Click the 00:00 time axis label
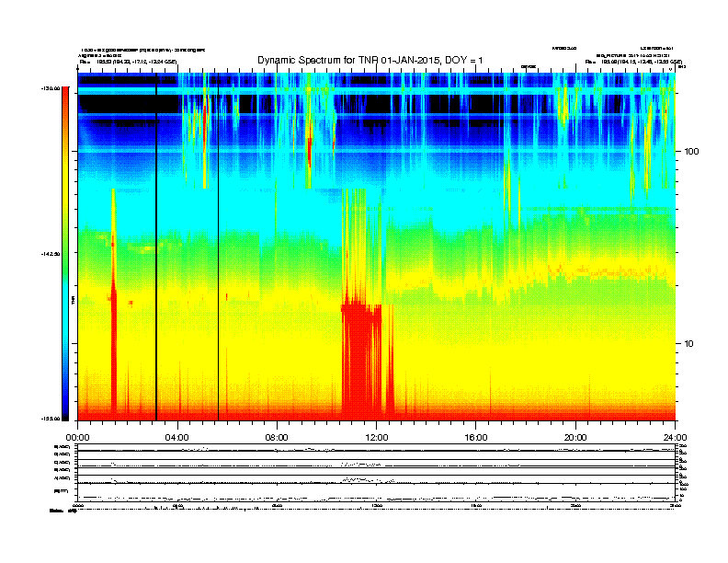This screenshot has height=563, width=728. 77,438
